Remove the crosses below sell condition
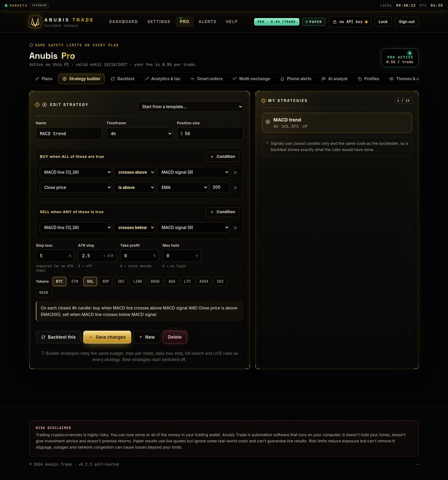Image resolution: width=448 pixels, height=480 pixels. (x=235, y=228)
